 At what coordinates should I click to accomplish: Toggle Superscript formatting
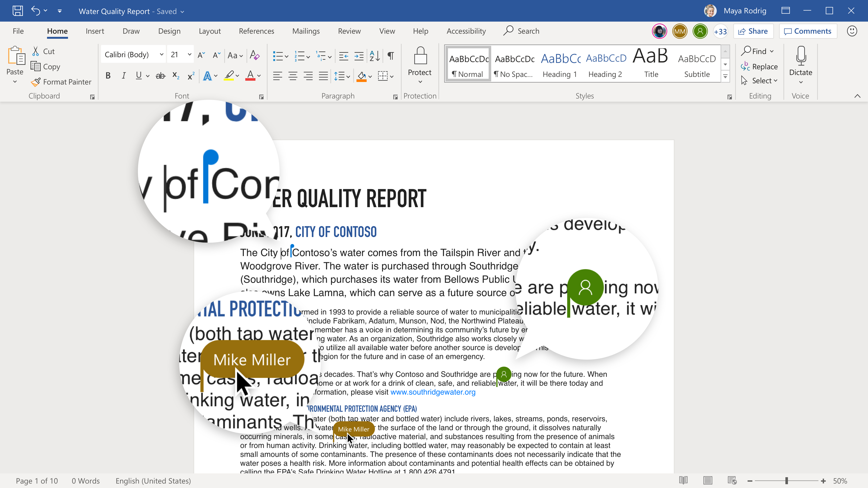coord(191,76)
